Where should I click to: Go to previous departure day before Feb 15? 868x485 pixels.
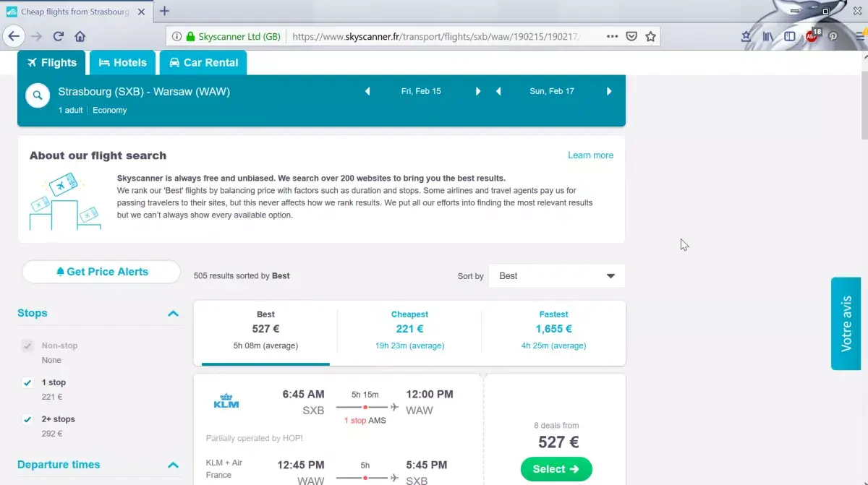coord(367,91)
